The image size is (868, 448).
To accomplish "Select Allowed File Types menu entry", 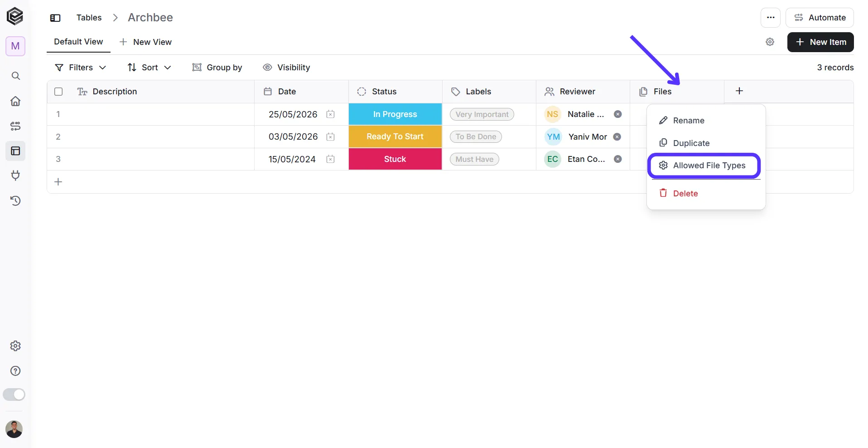I will (704, 166).
